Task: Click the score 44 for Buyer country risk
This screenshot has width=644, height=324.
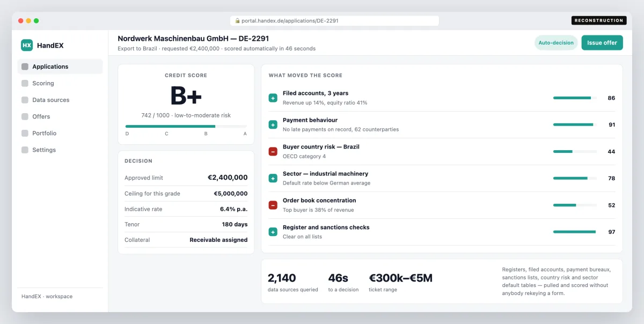Action: (611, 152)
